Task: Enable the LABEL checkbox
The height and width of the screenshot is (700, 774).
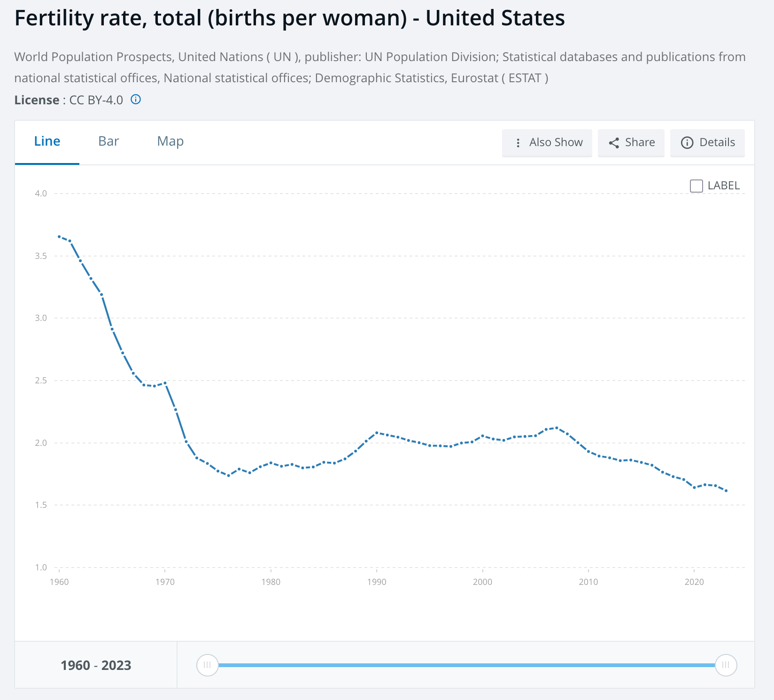Action: pyautogui.click(x=697, y=186)
